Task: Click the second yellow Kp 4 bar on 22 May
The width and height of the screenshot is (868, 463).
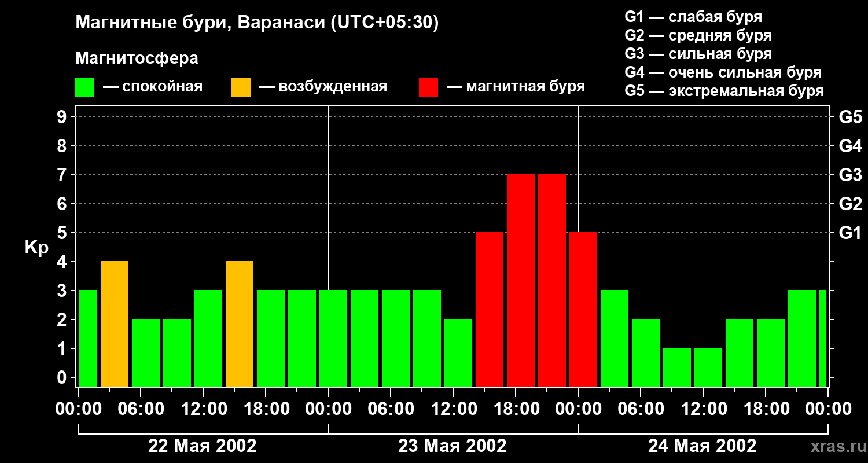Action: (240, 324)
